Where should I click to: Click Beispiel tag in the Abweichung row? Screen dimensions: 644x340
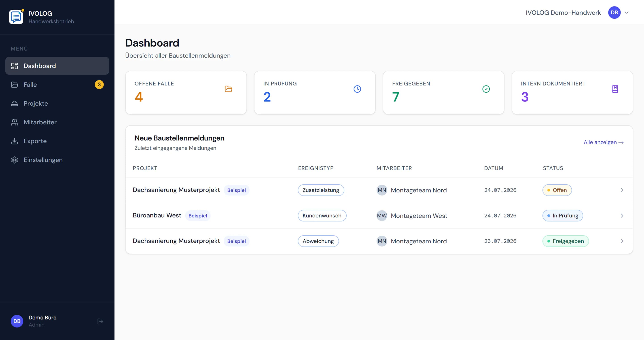(x=236, y=241)
